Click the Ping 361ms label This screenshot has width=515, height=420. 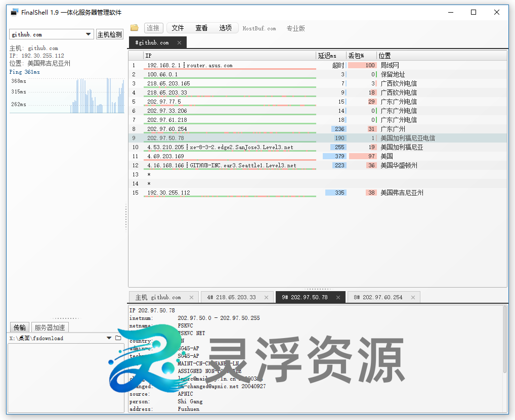click(25, 72)
